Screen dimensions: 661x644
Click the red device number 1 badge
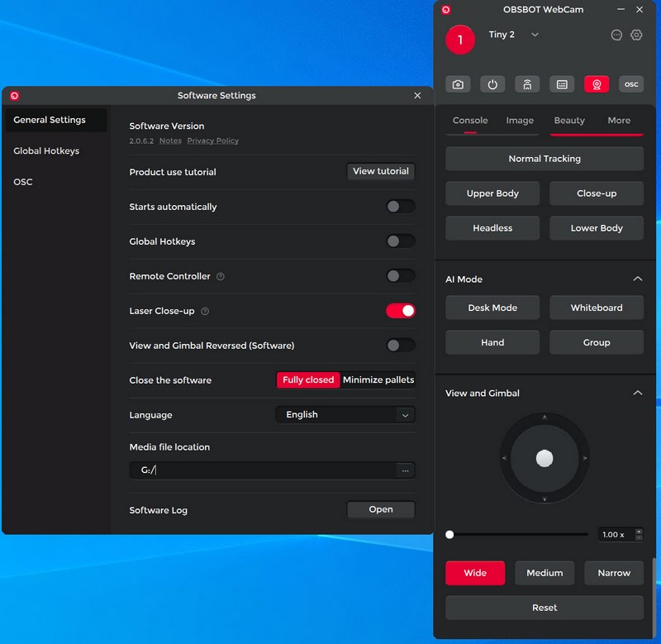coord(460,40)
